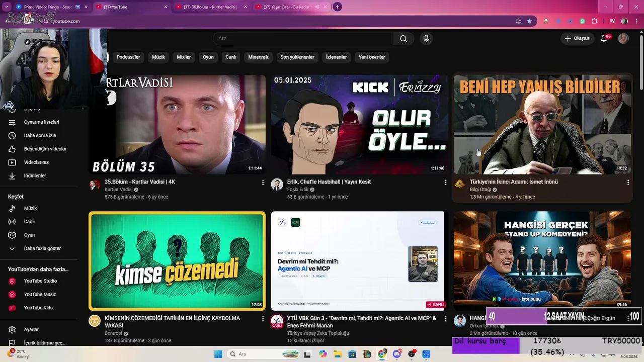This screenshot has width=644, height=362.
Task: Click the Ayarlar gear icon
Action: pyautogui.click(x=12, y=330)
